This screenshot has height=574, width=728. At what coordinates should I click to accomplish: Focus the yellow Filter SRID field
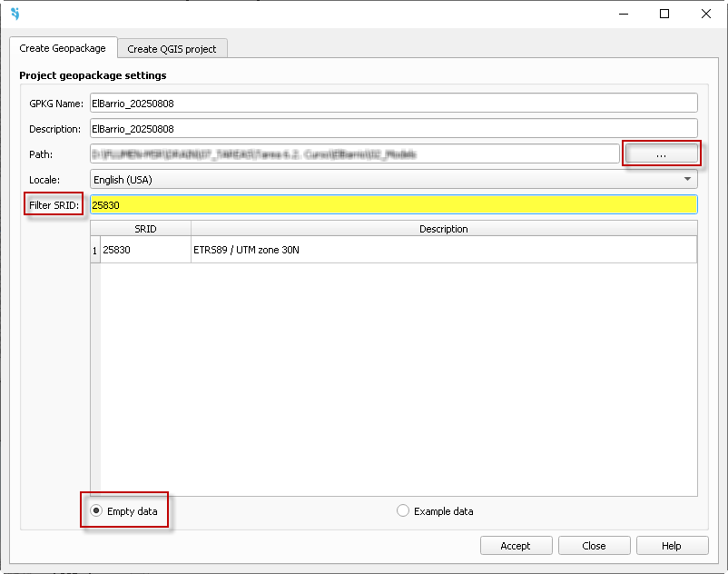coord(393,205)
